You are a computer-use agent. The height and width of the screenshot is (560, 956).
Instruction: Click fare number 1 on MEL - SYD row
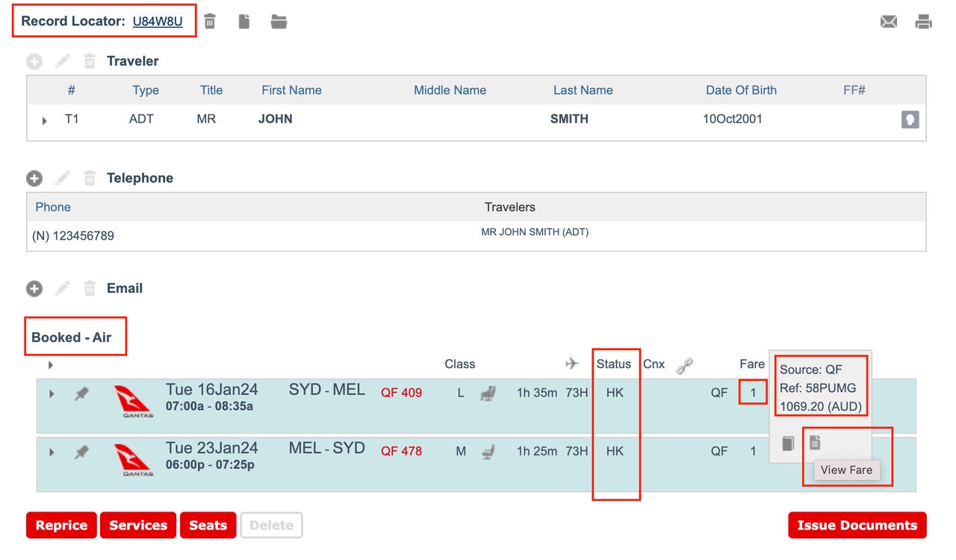point(753,451)
